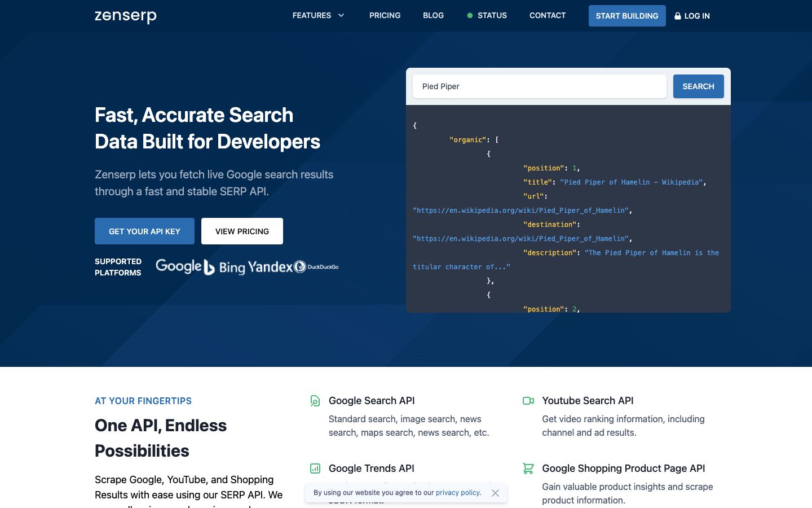812x508 pixels.
Task: Click the green status indicator dot
Action: (470, 15)
